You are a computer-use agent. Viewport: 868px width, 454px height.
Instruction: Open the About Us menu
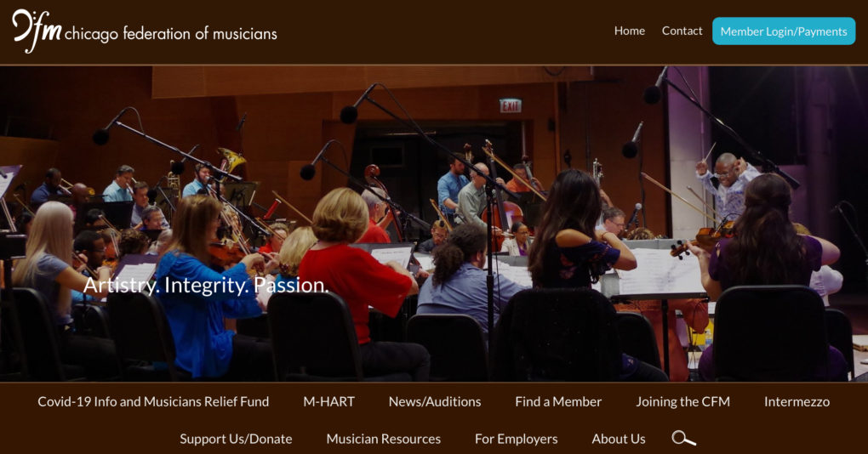pyautogui.click(x=619, y=439)
